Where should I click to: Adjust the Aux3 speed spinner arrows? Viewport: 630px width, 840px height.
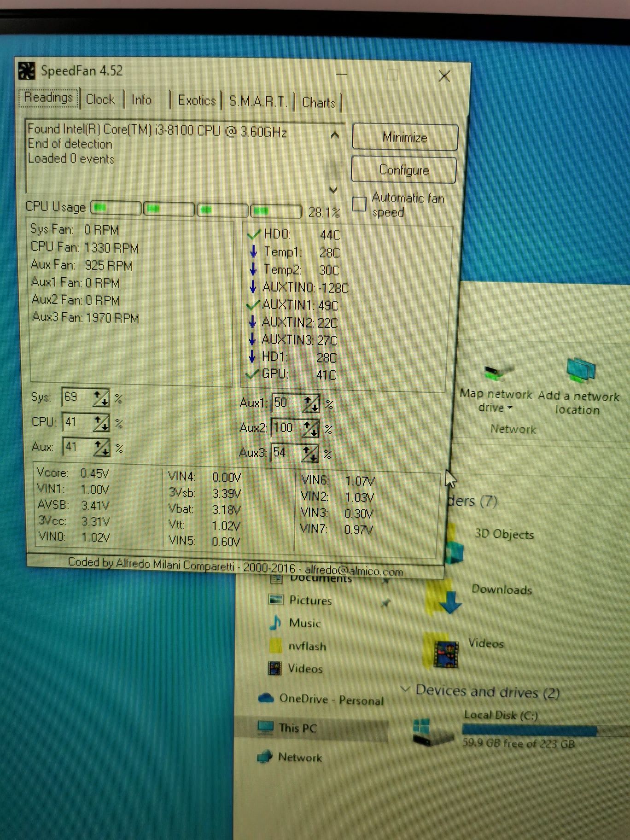click(x=309, y=454)
